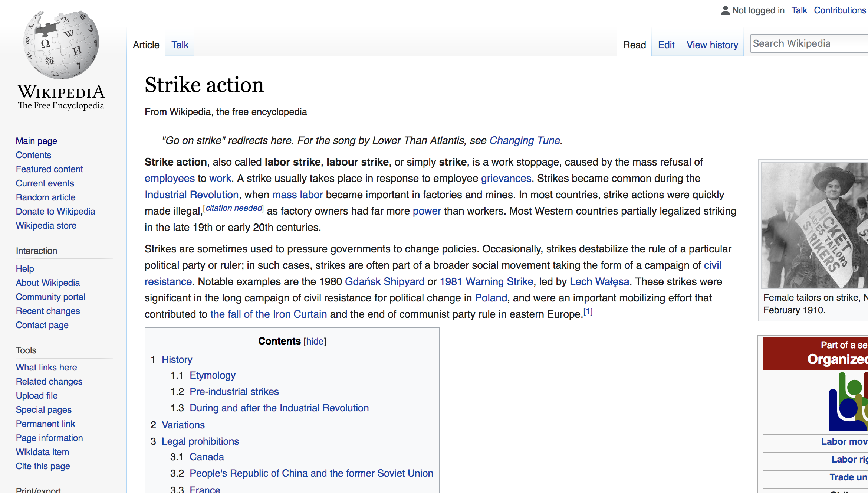868x493 pixels.
Task: Visit the Wikipedia store
Action: click(46, 226)
